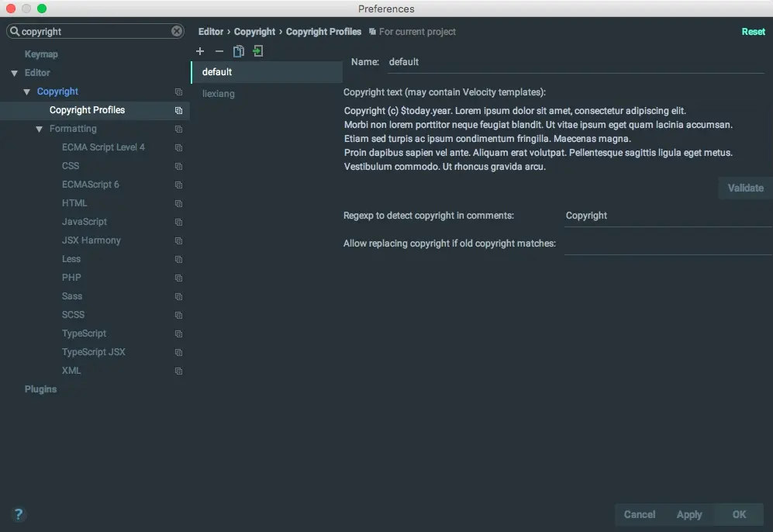Viewport: 773px width, 532px height.
Task: Open TypeScript copyright formatting
Action: pyautogui.click(x=84, y=333)
